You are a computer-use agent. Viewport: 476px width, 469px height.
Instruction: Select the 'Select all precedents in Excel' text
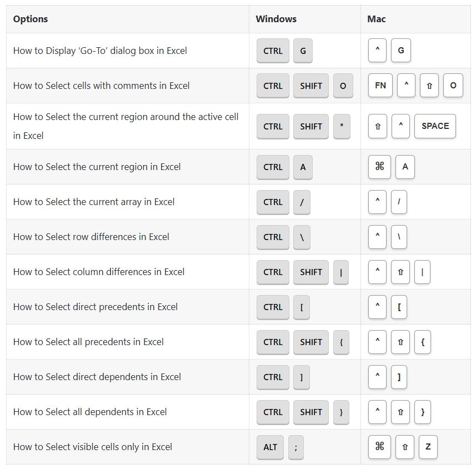(88, 342)
